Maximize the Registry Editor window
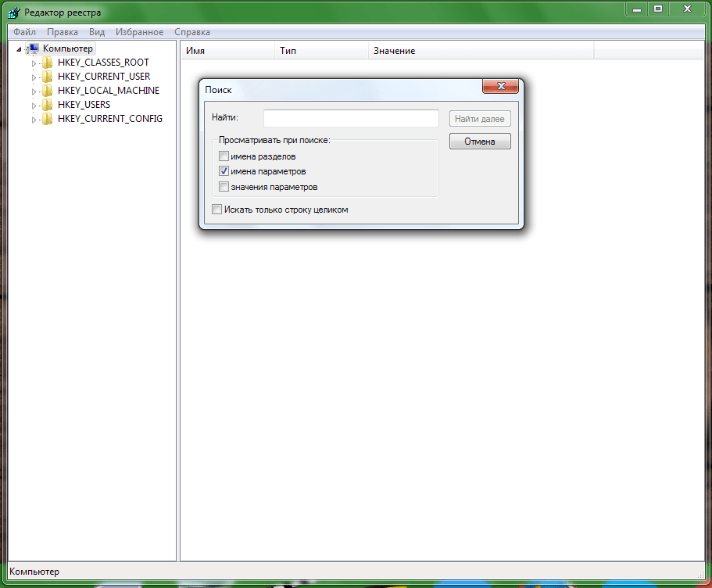 (658, 9)
